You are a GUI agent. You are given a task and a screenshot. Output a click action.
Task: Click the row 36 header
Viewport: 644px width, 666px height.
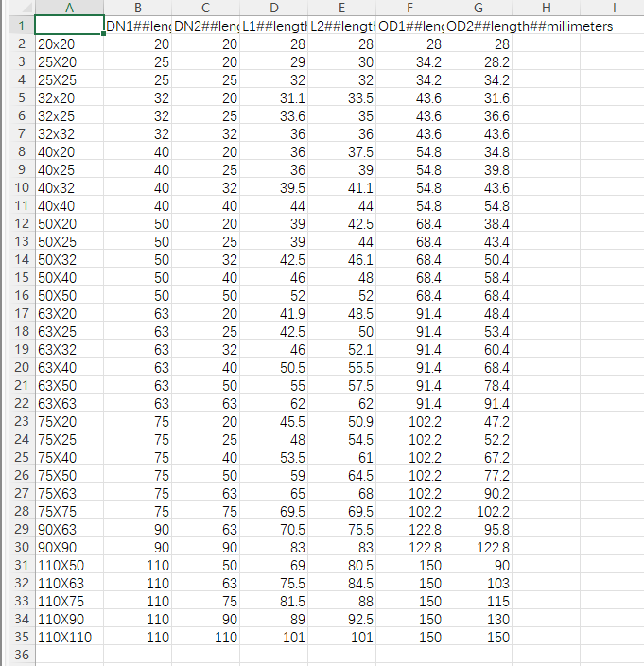pyautogui.click(x=17, y=655)
